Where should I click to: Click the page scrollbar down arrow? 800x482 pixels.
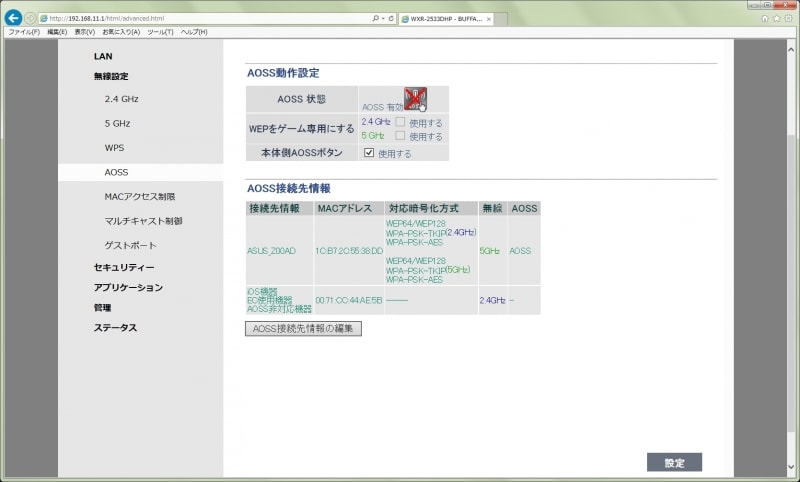click(791, 467)
